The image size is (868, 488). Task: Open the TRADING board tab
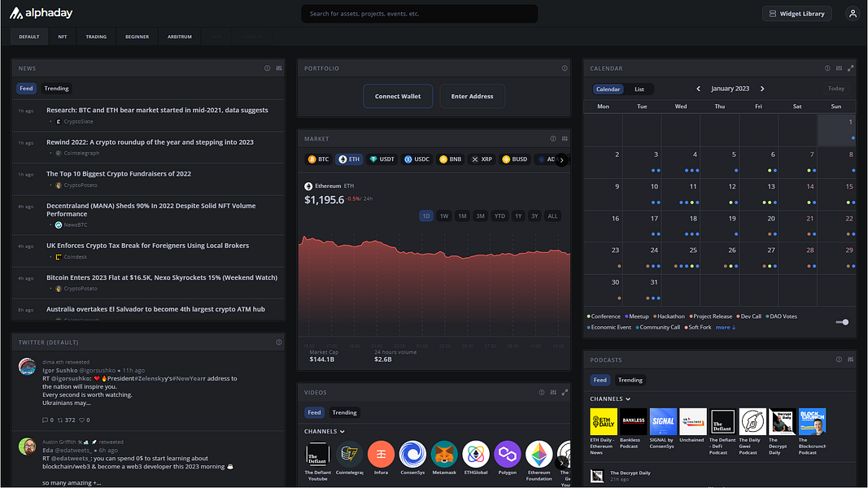point(96,37)
